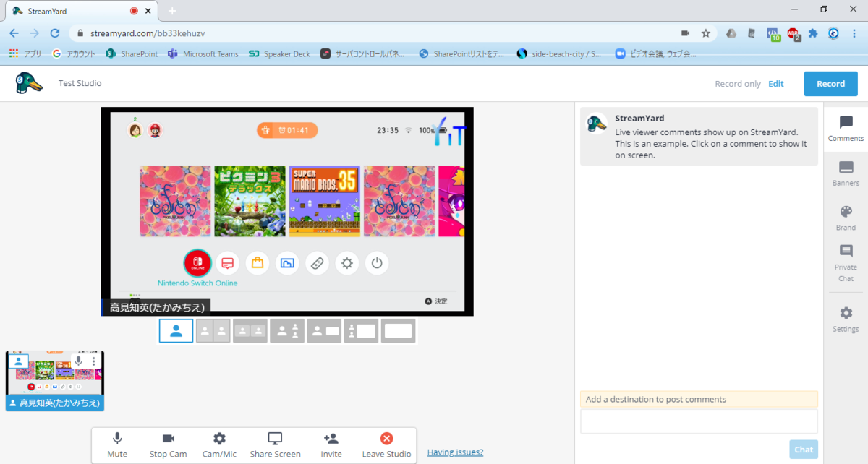Select the person-plus-screen layout
Viewport: 868px width, 464px height.
pos(324,331)
